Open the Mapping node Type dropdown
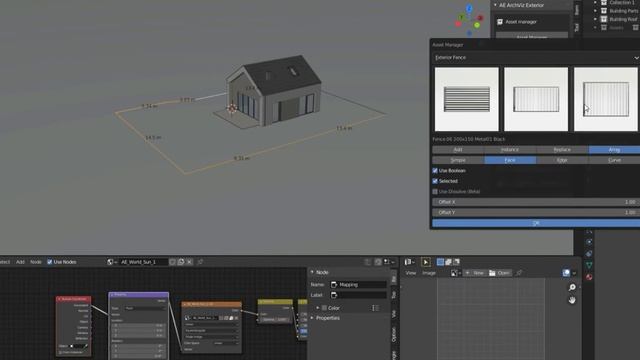640x360 pixels. [145, 308]
